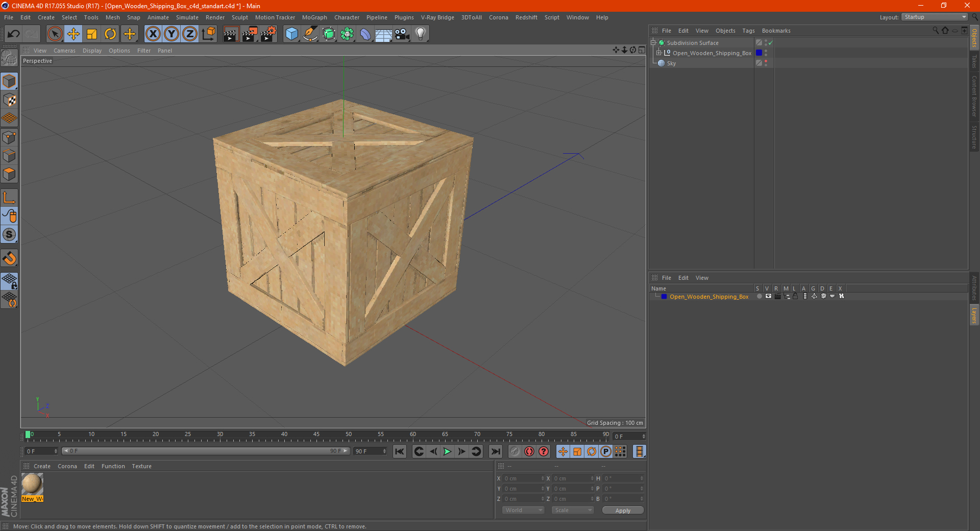Play the animation forward
Screen dimensions: 980x531
[x=447, y=451]
